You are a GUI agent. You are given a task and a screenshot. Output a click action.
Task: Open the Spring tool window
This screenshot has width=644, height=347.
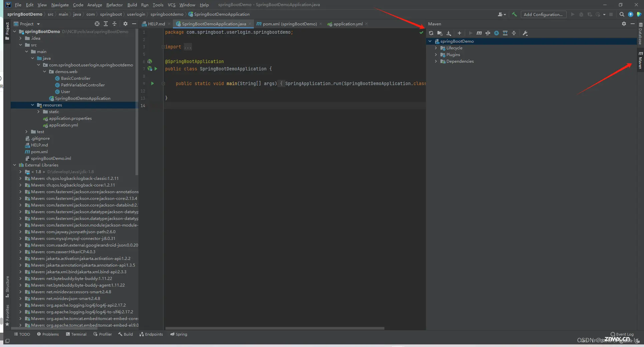[x=179, y=334]
